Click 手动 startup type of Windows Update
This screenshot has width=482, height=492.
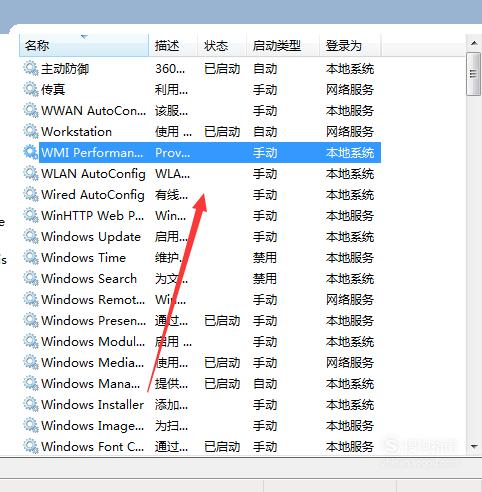(265, 237)
